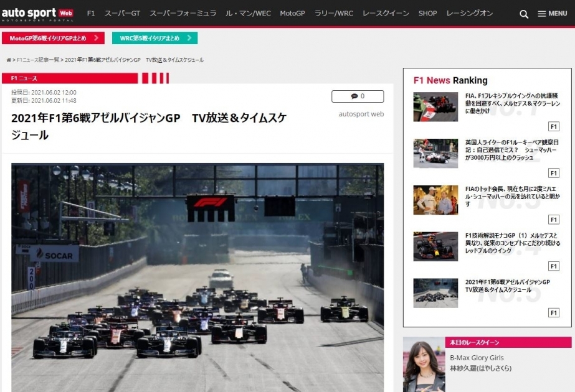This screenshot has width=575, height=392.
Task: Open the comment count bubble button
Action: [358, 96]
